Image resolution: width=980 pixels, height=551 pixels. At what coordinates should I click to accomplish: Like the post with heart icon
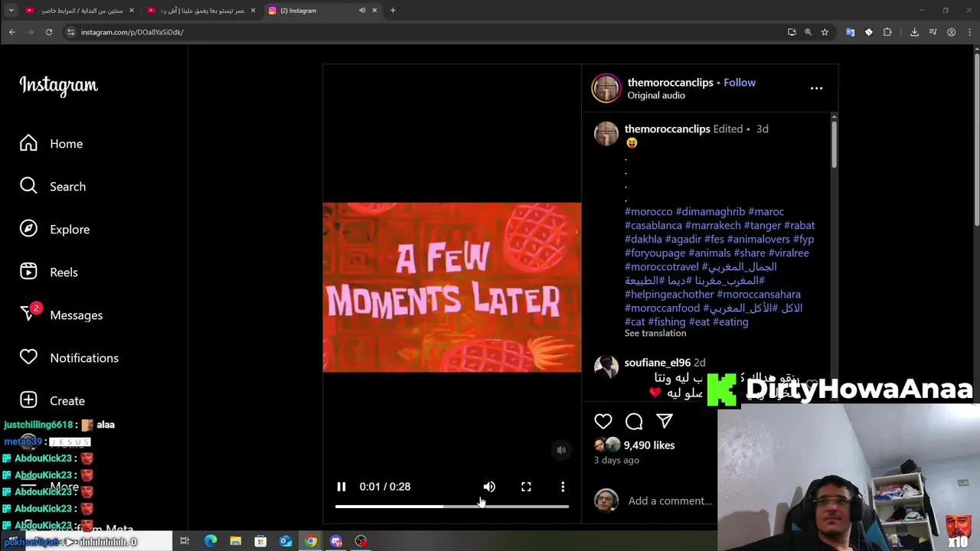click(x=603, y=421)
